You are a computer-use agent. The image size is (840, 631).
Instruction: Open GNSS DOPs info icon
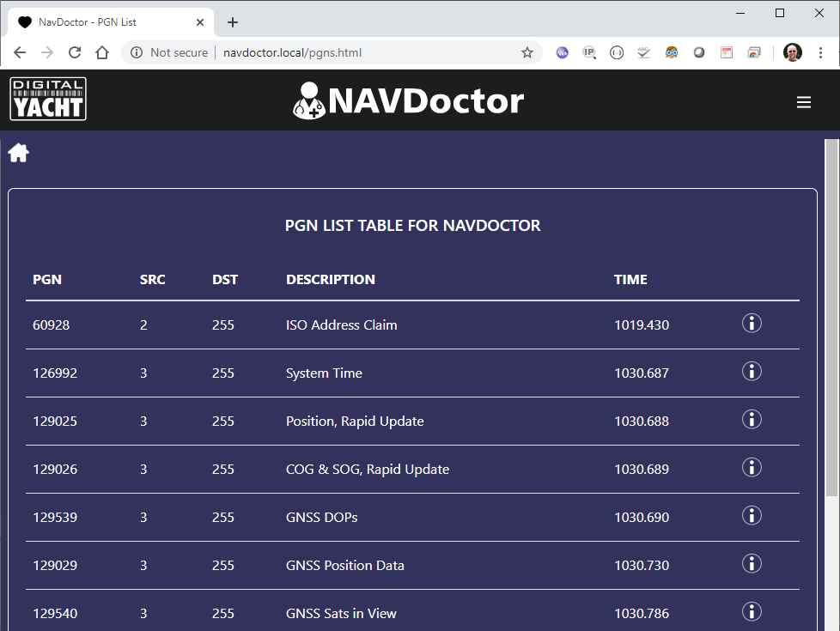[x=752, y=516]
